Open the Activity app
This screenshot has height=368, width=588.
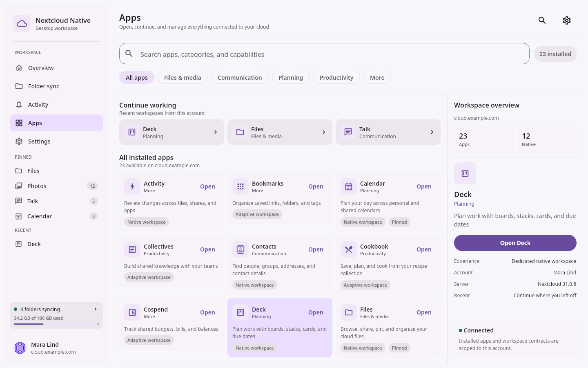pyautogui.click(x=207, y=186)
